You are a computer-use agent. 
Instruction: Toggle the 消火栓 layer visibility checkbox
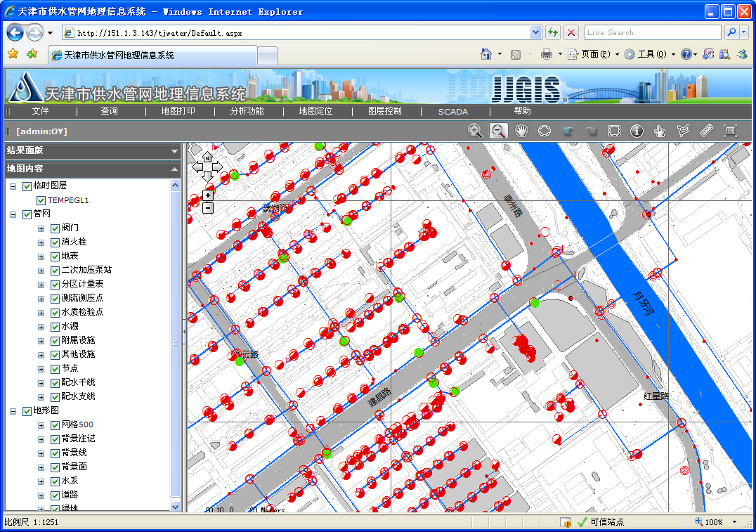pyautogui.click(x=56, y=242)
